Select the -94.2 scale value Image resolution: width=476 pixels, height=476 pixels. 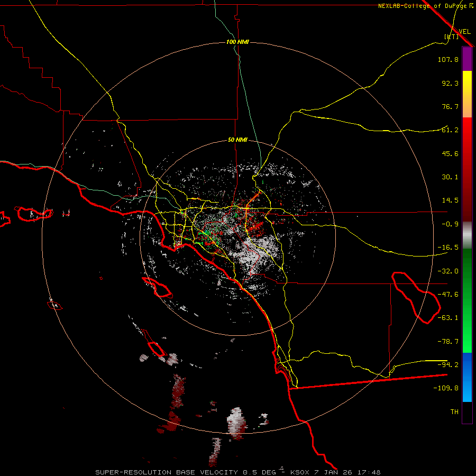pyautogui.click(x=448, y=365)
